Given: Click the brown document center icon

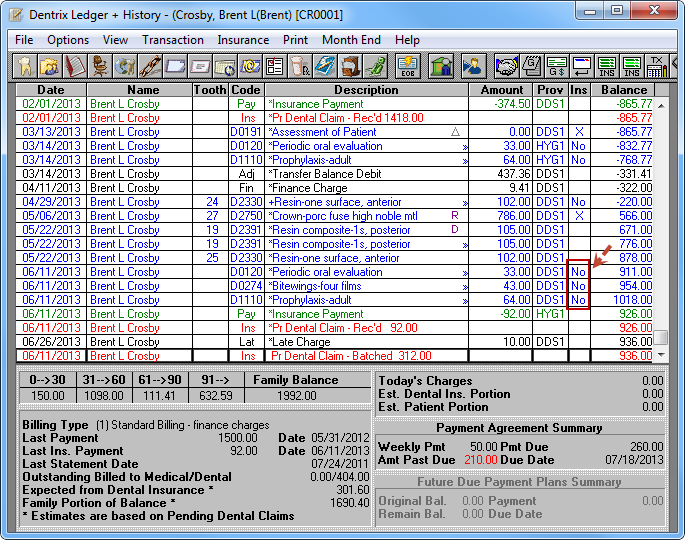Looking at the screenshot, I should (x=350, y=66).
